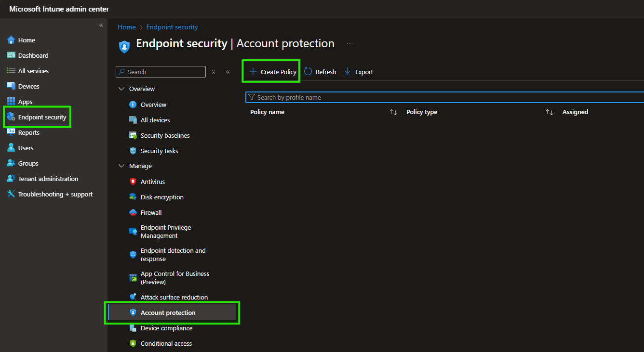
Task: Sort by Policy name column arrows
Action: point(393,112)
